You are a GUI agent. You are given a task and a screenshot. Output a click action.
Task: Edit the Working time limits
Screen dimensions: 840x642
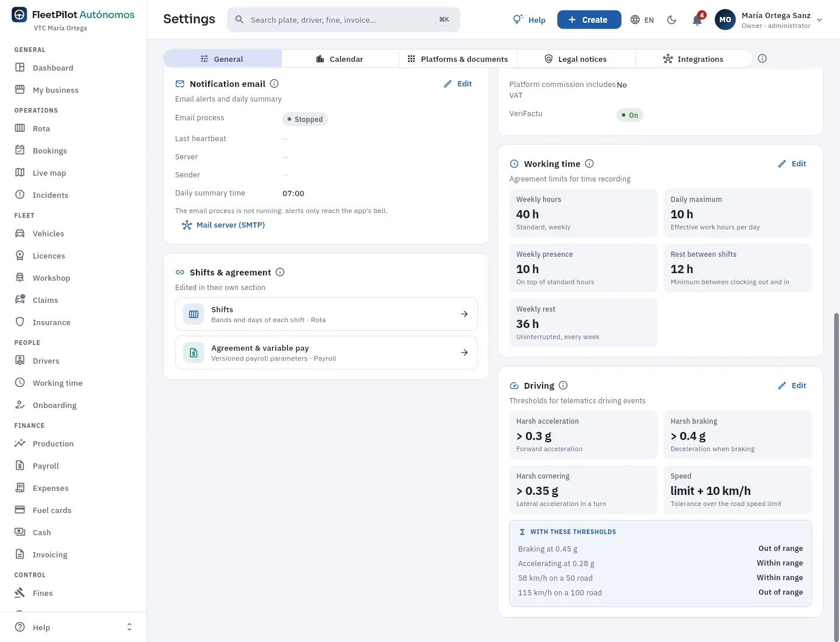coord(792,163)
